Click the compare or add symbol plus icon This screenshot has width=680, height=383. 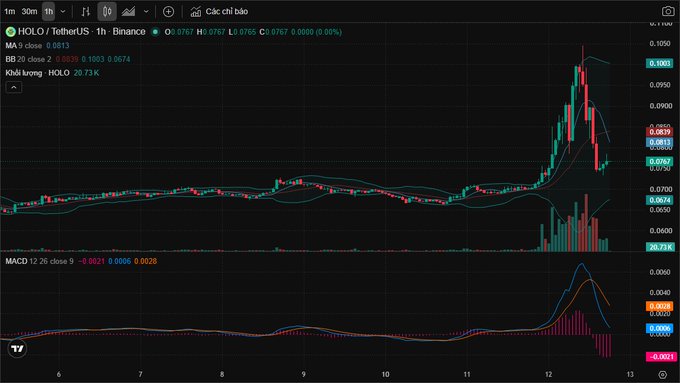point(168,12)
